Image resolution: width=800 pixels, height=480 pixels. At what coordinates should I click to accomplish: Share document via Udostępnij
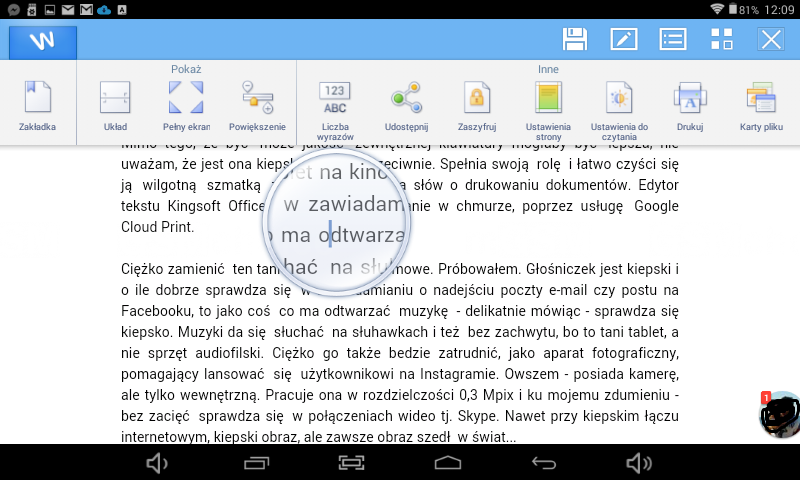[406, 105]
